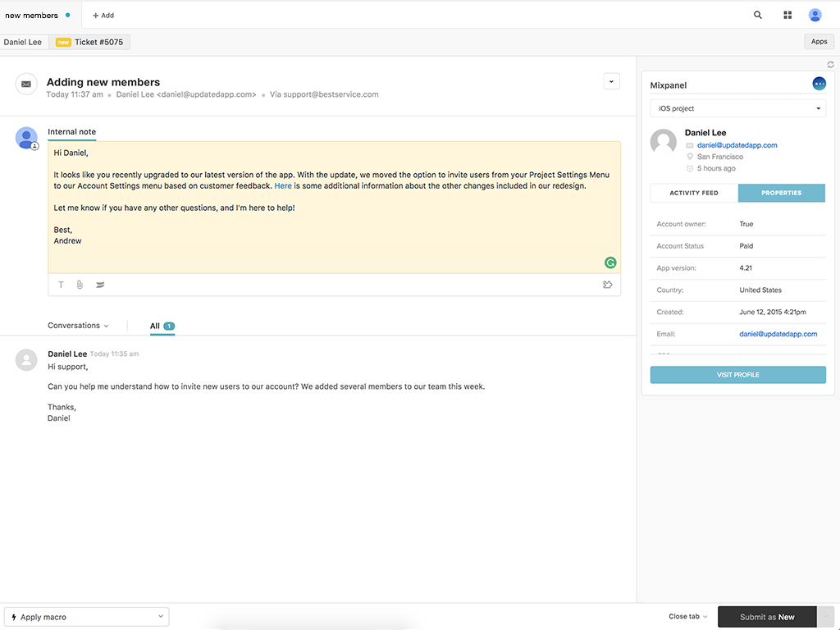Open the ticket options dropdown arrow

pos(611,81)
